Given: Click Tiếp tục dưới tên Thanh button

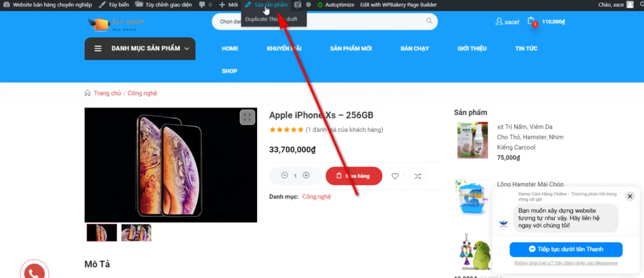Looking at the screenshot, I should (x=566, y=249).
